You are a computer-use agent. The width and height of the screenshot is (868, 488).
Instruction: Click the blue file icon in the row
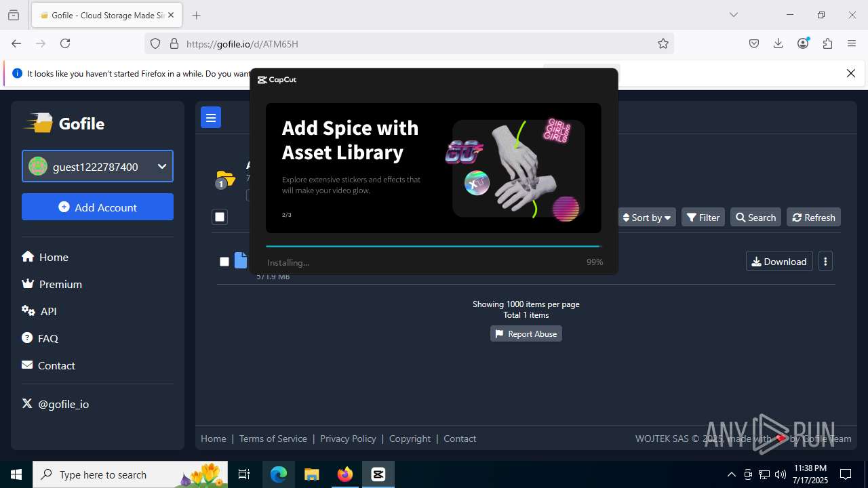click(241, 260)
